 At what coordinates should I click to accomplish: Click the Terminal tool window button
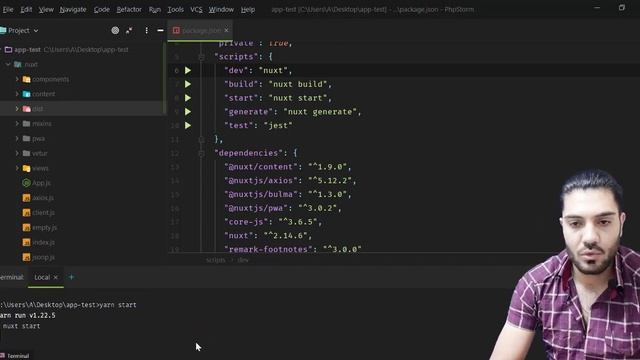(15, 356)
